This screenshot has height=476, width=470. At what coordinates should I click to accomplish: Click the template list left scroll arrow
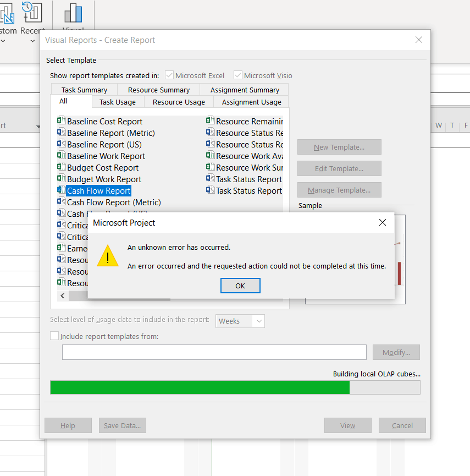(63, 296)
